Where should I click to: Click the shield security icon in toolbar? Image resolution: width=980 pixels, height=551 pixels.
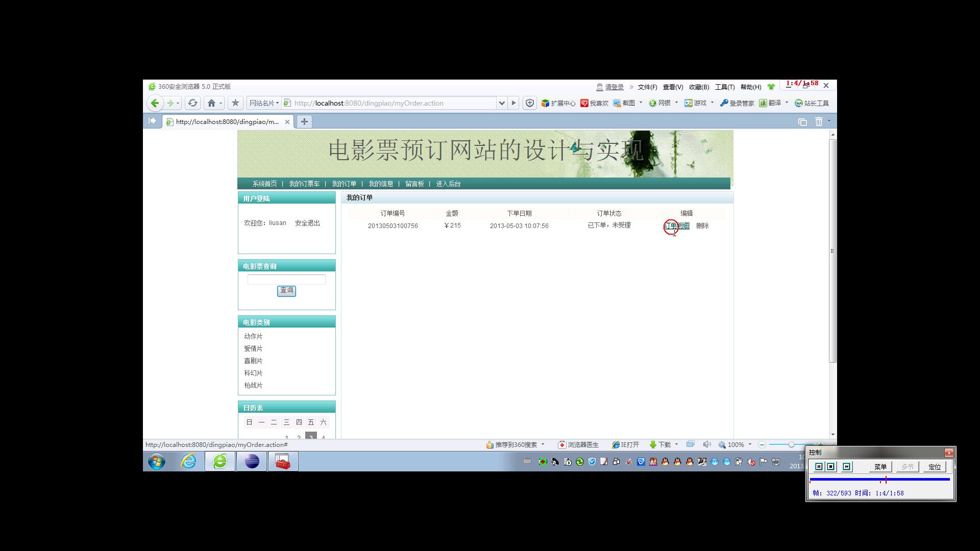(x=530, y=103)
